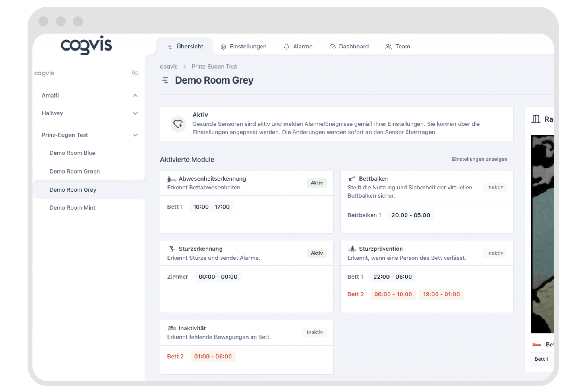This screenshot has height=392, width=588.
Task: Click the heart health status icon
Action: (x=178, y=124)
